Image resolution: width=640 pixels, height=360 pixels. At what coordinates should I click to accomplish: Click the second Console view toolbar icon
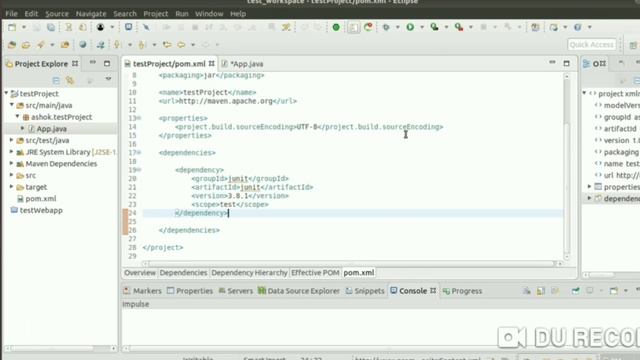click(x=541, y=291)
